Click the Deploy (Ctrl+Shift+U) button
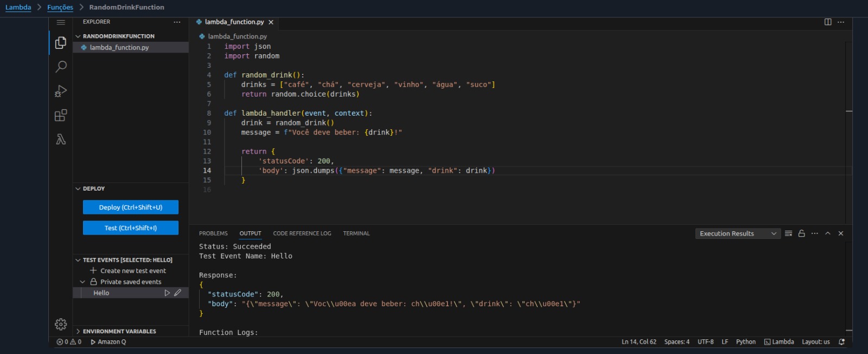868x354 pixels. [131, 207]
